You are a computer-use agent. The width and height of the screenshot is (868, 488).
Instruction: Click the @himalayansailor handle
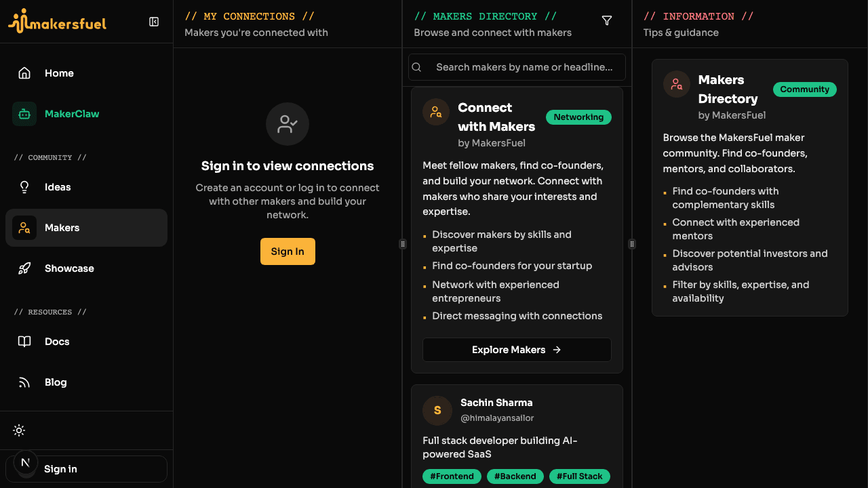coord(497,418)
